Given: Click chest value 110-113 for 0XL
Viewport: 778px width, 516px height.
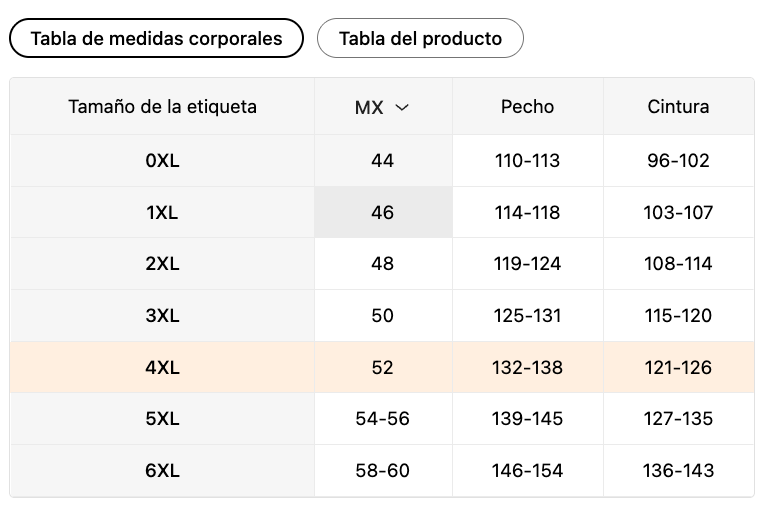Looking at the screenshot, I should 527,161.
